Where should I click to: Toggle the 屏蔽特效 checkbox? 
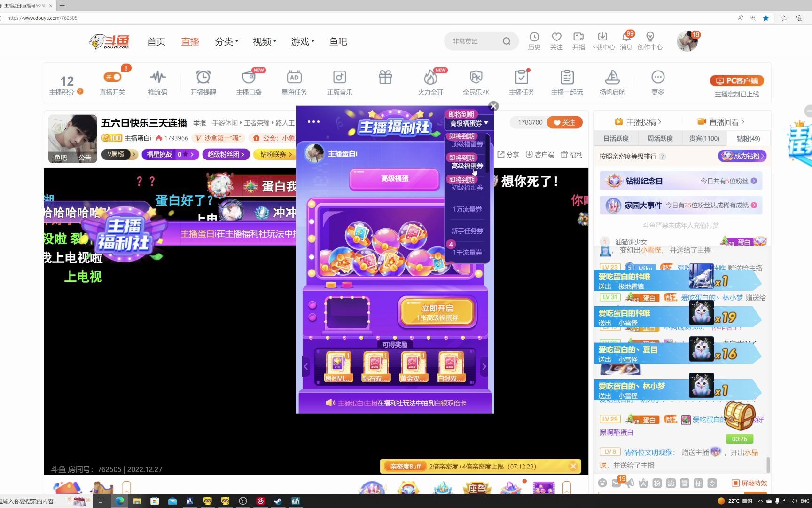[x=735, y=483]
